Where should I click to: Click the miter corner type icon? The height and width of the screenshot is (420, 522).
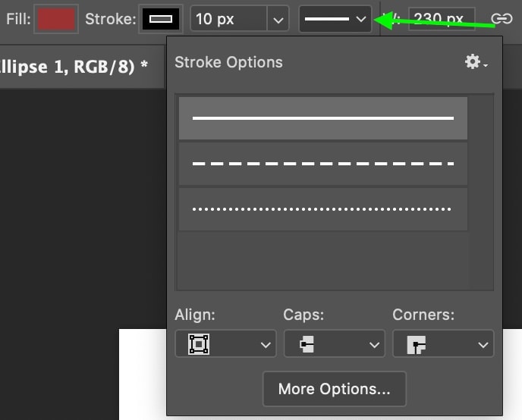[416, 344]
